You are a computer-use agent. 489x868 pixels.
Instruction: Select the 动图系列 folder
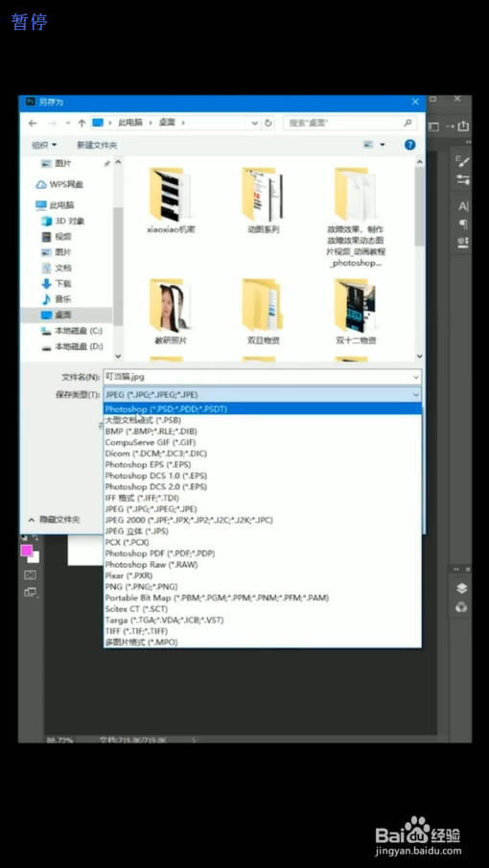(263, 200)
